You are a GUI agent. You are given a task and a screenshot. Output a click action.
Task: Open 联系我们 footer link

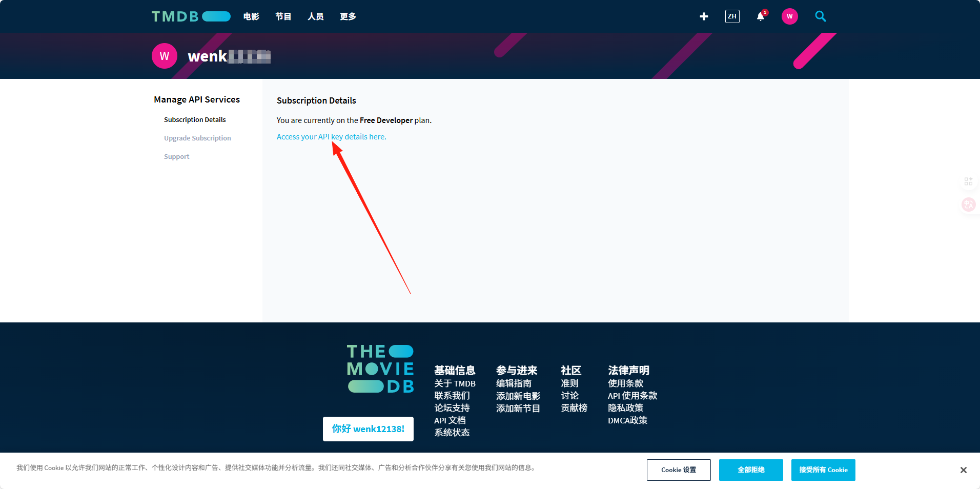(x=452, y=396)
